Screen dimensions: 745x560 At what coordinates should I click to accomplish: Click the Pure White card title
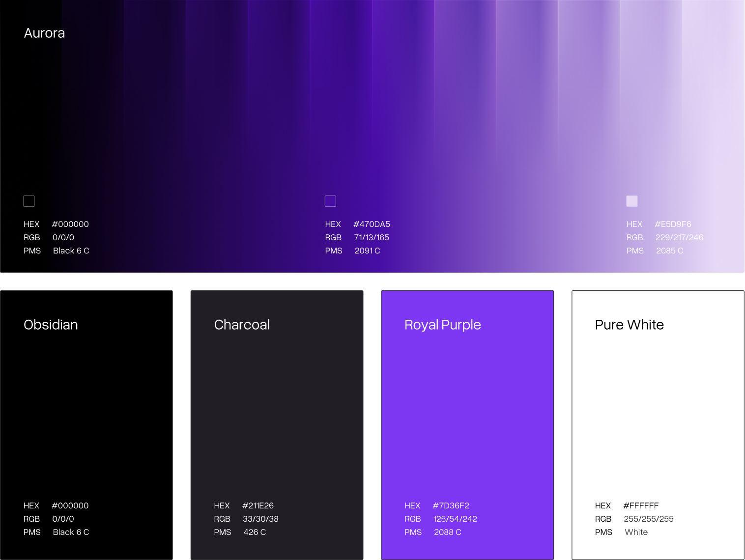coord(629,325)
